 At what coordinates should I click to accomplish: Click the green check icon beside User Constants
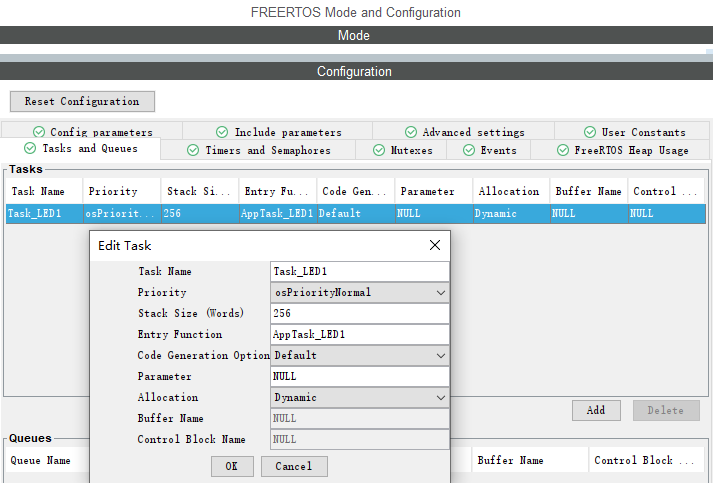click(x=590, y=132)
